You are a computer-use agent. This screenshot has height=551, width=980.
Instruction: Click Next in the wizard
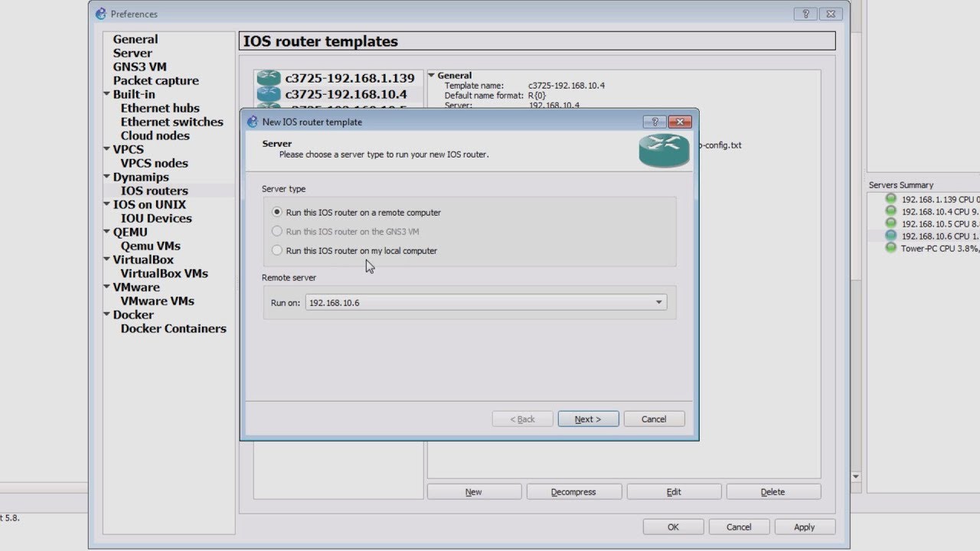click(x=588, y=419)
